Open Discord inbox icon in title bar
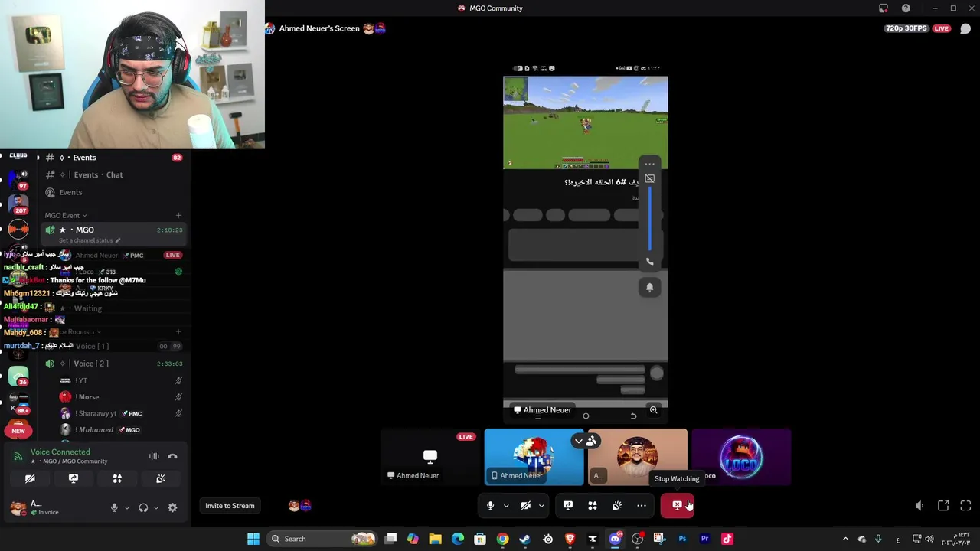980x551 pixels. pyautogui.click(x=884, y=8)
